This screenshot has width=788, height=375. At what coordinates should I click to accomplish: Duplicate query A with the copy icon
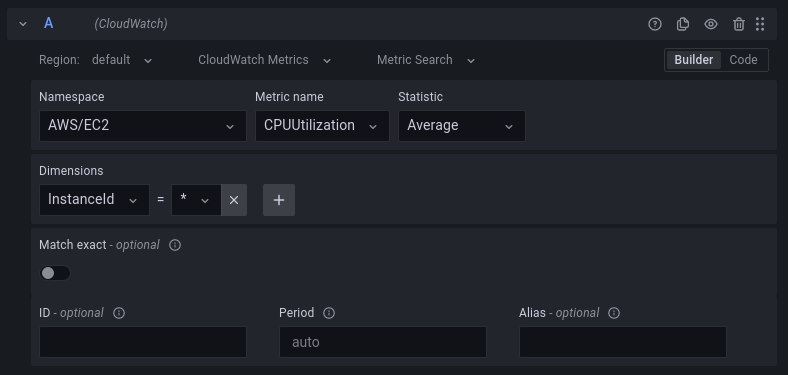[682, 24]
